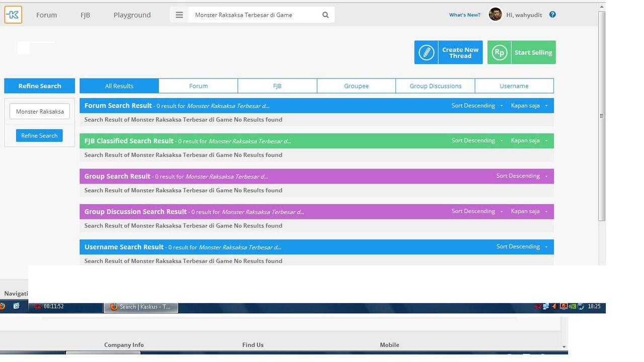Image resolution: width=644 pixels, height=362 pixels.
Task: Open the Kaskus home logo
Action: click(x=13, y=15)
